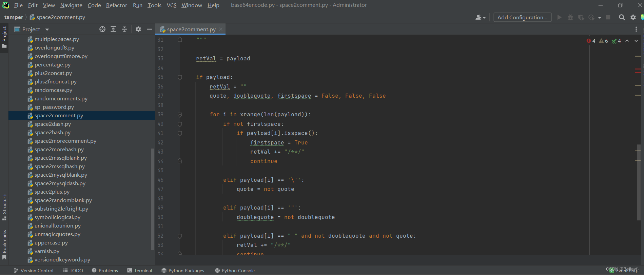This screenshot has width=644, height=275.
Task: Click the Profile run icon
Action: (x=592, y=17)
